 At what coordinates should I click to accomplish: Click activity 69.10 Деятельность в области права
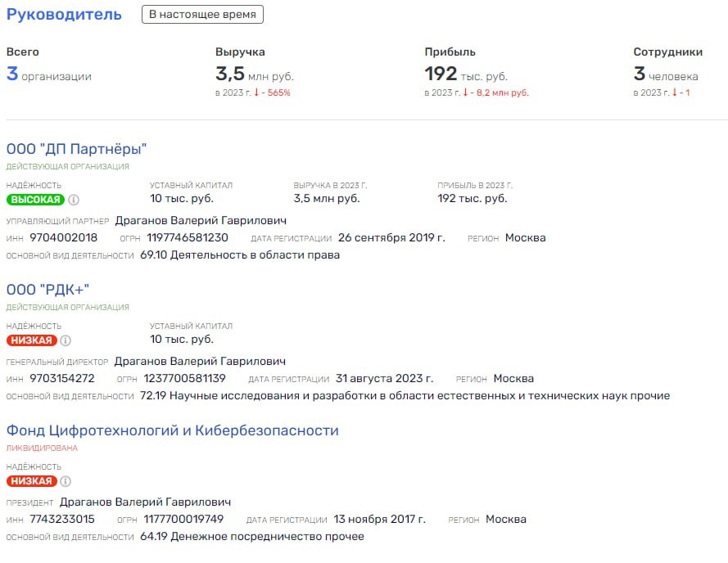240,254
